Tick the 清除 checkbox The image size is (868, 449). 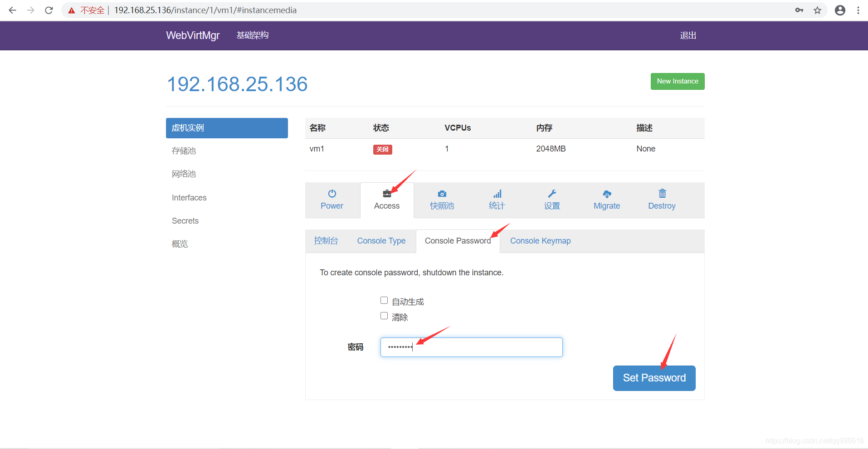[384, 316]
